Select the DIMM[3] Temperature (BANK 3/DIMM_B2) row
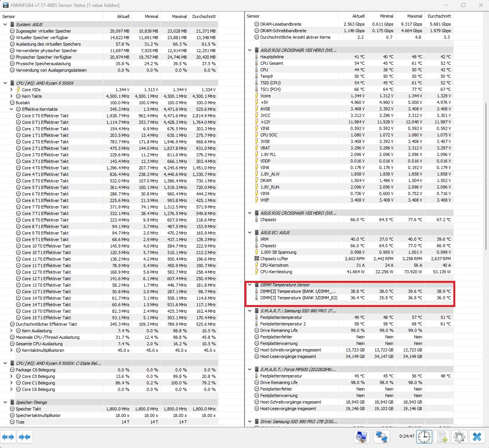This screenshot has height=448, width=489. tap(349, 298)
